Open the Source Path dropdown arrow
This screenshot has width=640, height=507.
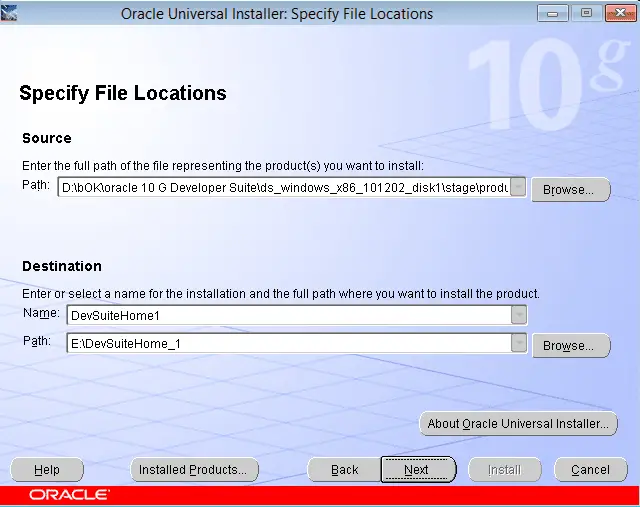tap(518, 187)
